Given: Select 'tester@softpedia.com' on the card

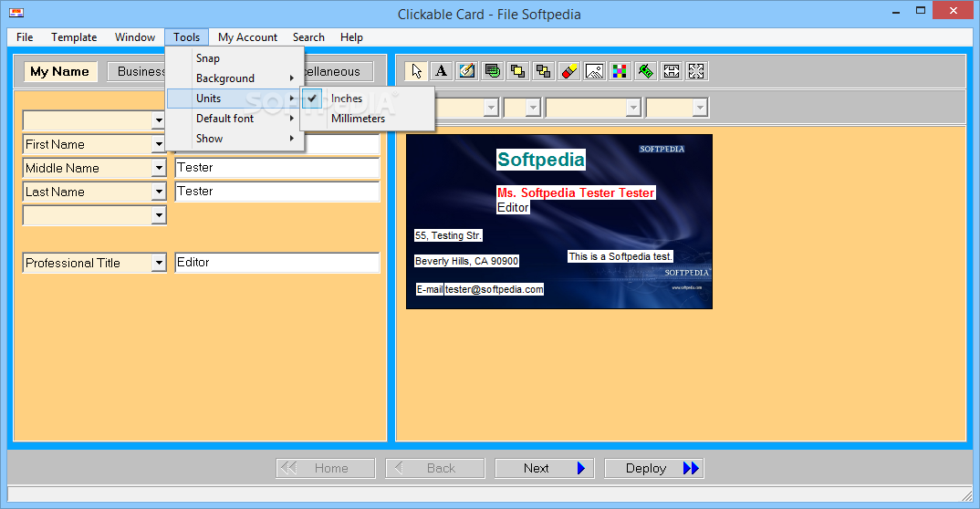Looking at the screenshot, I should pos(494,289).
